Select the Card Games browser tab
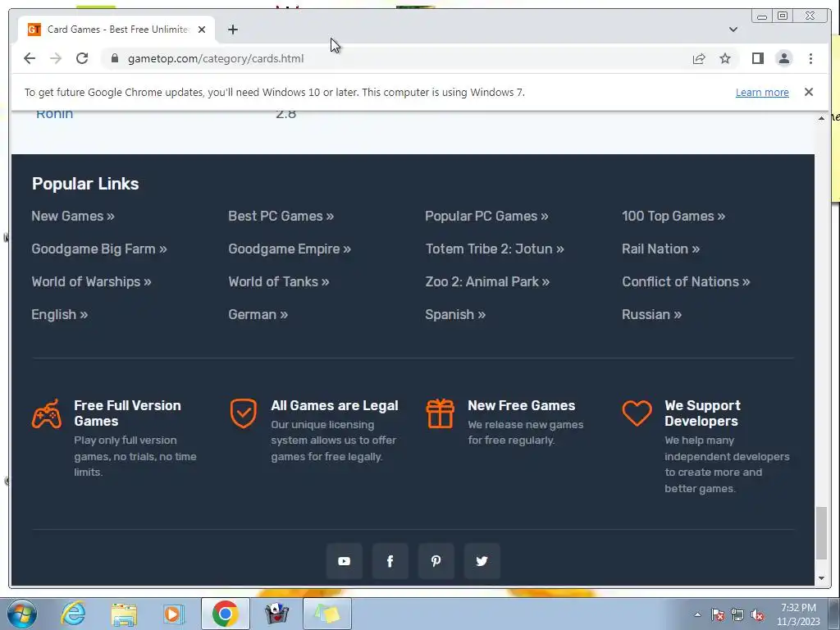Viewport: 840px width, 630px height. (116, 30)
